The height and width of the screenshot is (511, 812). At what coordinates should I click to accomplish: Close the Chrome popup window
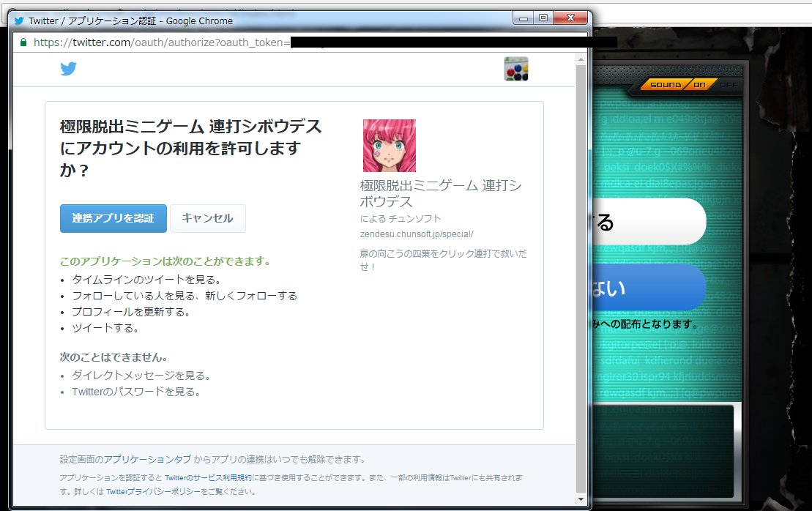pos(570,18)
